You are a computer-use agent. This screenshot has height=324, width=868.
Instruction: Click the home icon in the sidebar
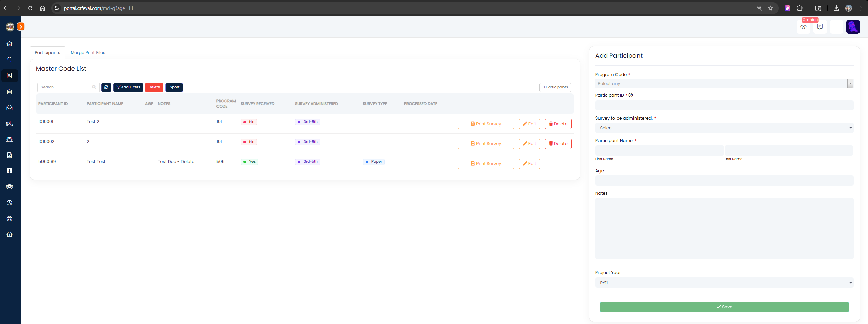point(10,44)
